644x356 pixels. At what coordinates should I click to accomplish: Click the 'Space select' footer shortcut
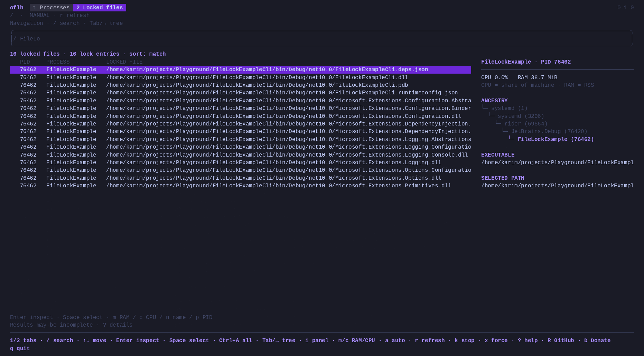point(189,340)
